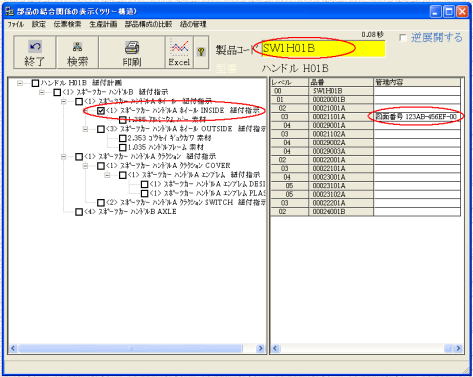The height and width of the screenshot is (377, 473).
Task: Collapse the ホイール OUTSIDE tree node
Action: (x=85, y=129)
